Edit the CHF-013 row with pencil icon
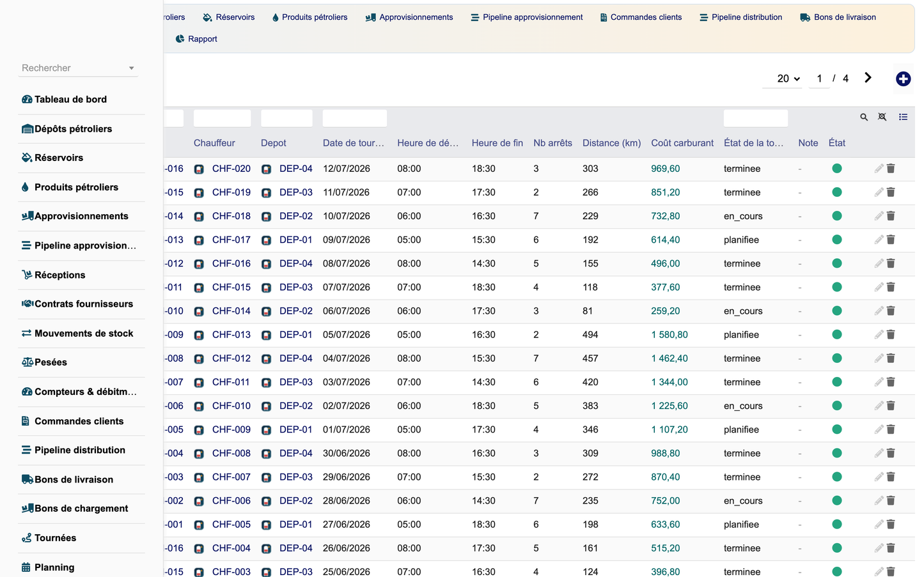 click(879, 335)
